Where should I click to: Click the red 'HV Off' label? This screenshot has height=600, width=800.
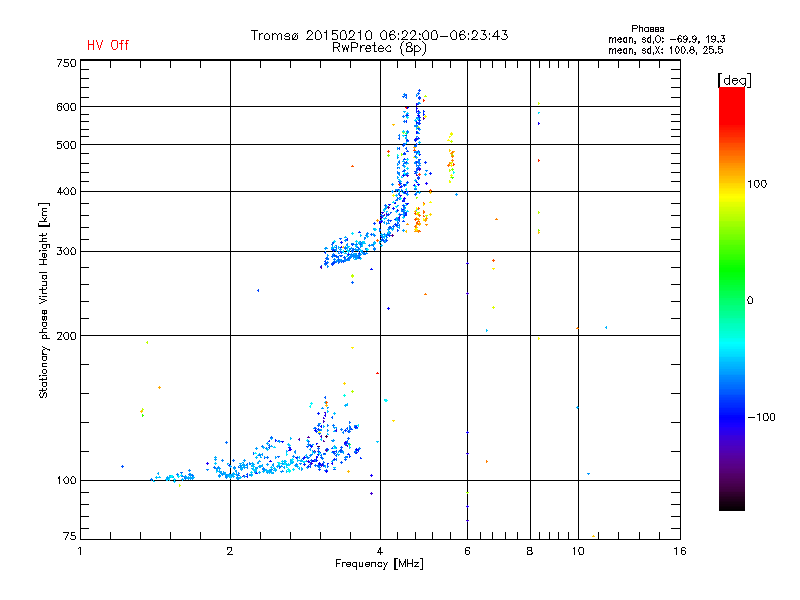tap(108, 45)
